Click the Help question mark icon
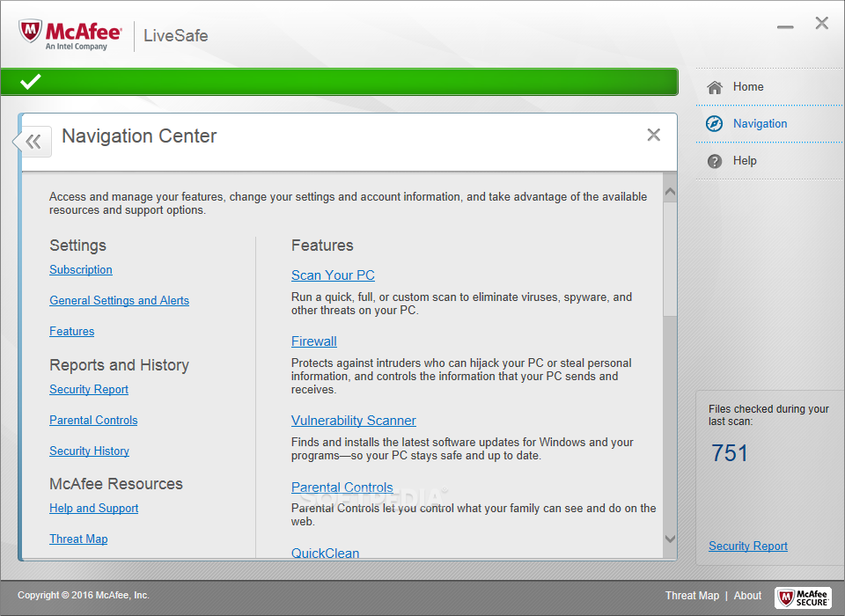Image resolution: width=845 pixels, height=616 pixels. [x=715, y=161]
